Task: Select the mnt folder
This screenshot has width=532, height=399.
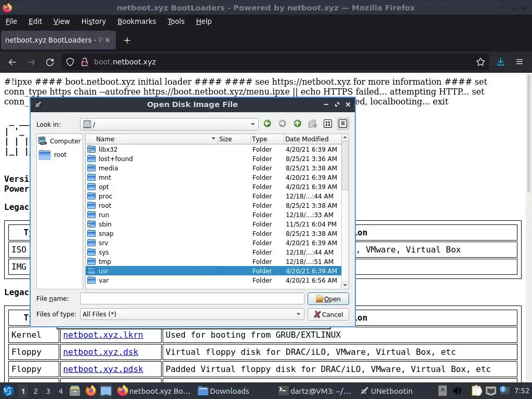Action: (213, 178)
